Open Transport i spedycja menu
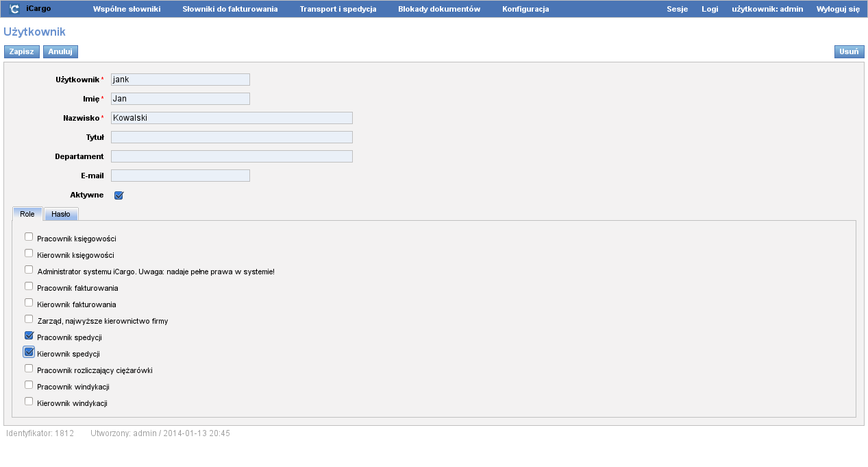Image resolution: width=868 pixels, height=467 pixels. [x=338, y=9]
